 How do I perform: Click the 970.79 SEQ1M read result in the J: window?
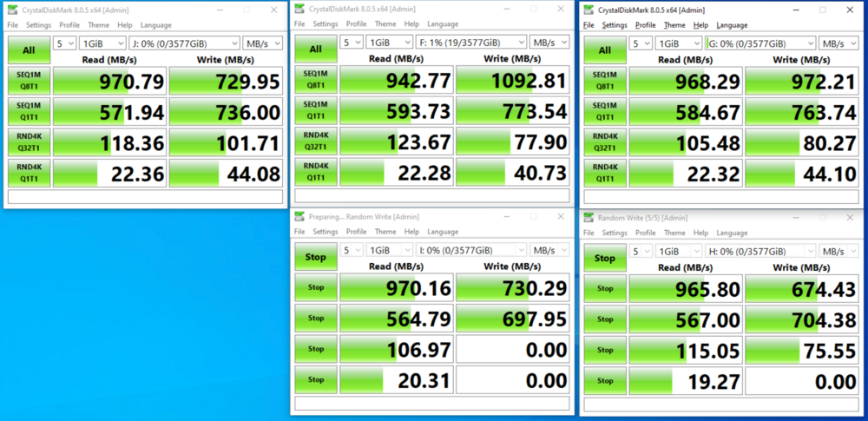coord(109,82)
